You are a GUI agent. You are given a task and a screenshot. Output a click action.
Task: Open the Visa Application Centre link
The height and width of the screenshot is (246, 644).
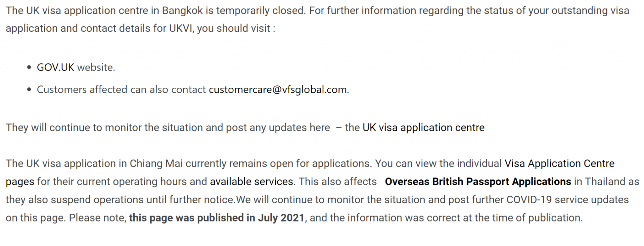coord(559,163)
